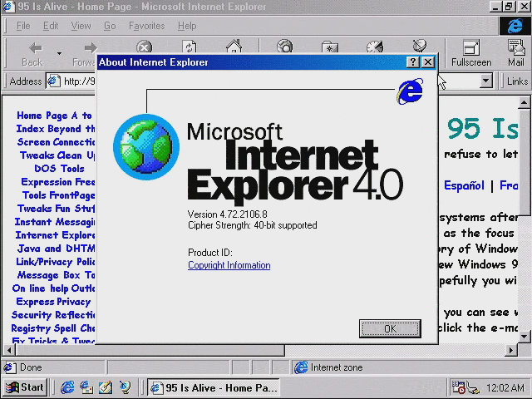Launch Internet Explorer from Quick Launch

[67, 387]
